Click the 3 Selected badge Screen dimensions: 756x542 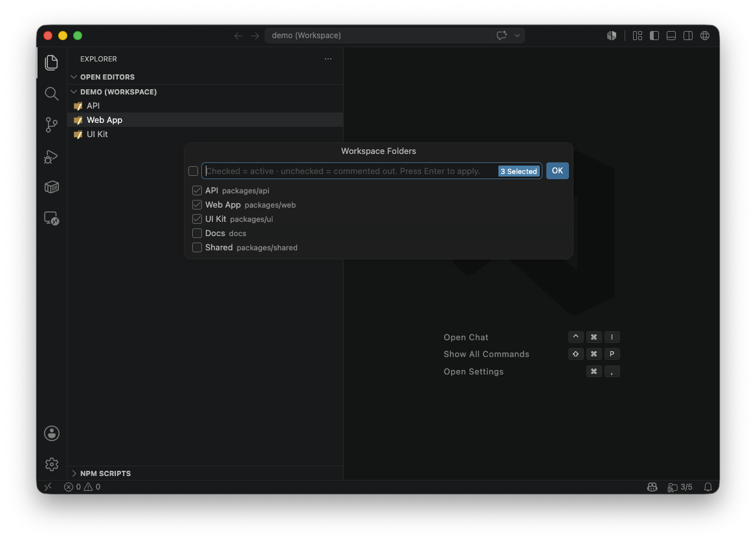pos(519,171)
